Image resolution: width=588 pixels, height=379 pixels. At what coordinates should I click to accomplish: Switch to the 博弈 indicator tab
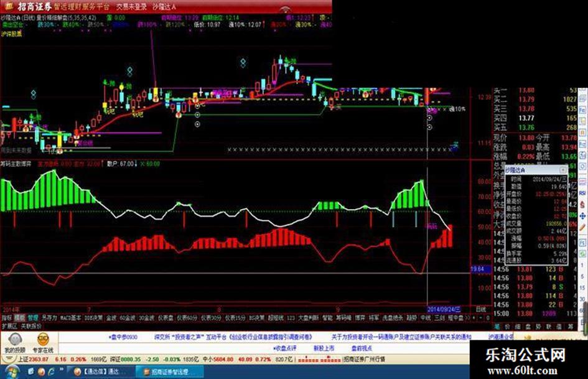pyautogui.click(x=360, y=318)
